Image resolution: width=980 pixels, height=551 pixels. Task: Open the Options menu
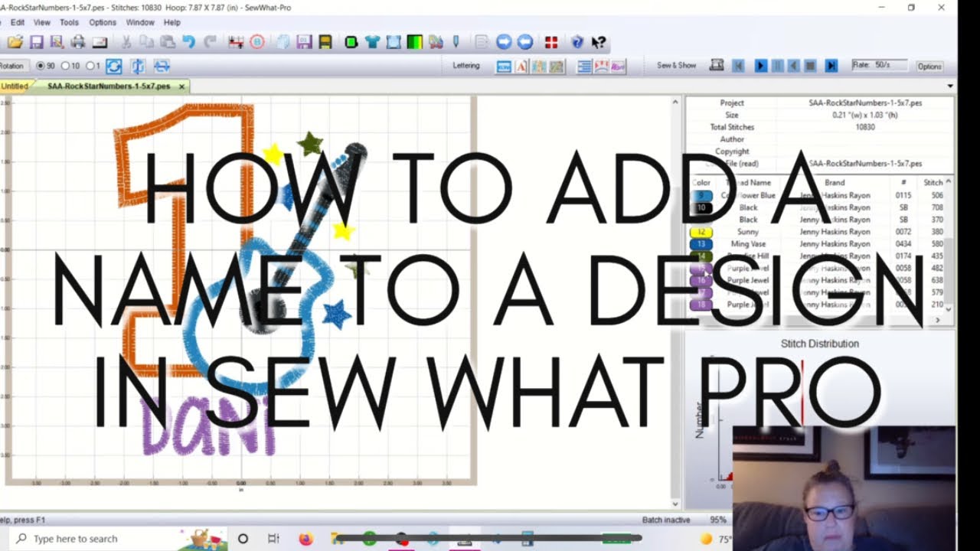point(103,23)
